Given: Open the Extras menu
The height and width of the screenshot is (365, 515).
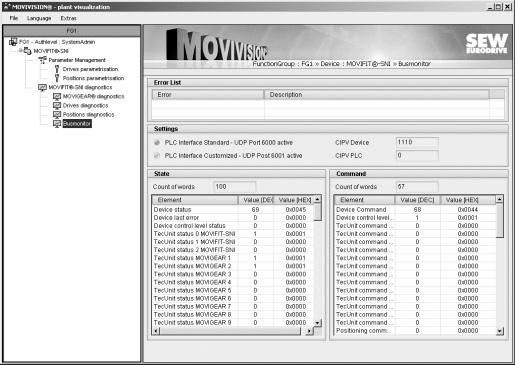Looking at the screenshot, I should pyautogui.click(x=68, y=18).
